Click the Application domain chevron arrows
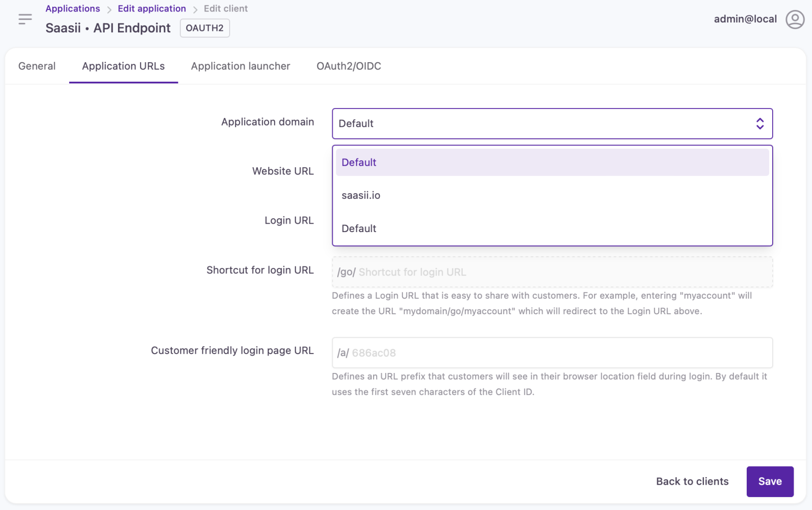This screenshot has width=812, height=510. coord(760,124)
